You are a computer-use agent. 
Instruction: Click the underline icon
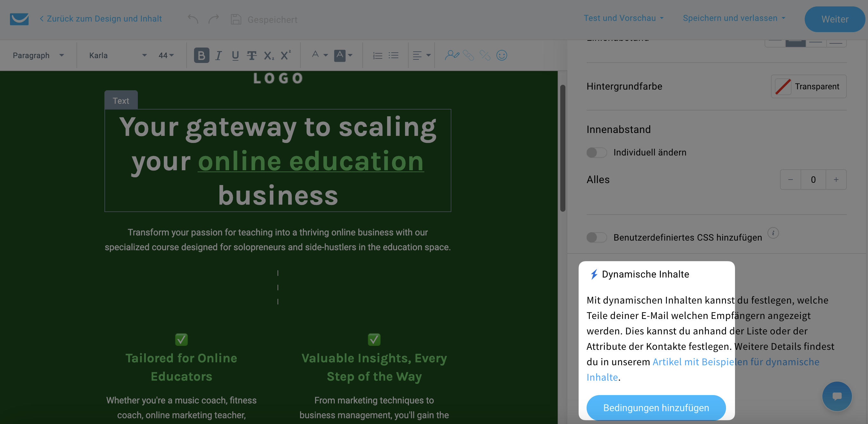235,55
